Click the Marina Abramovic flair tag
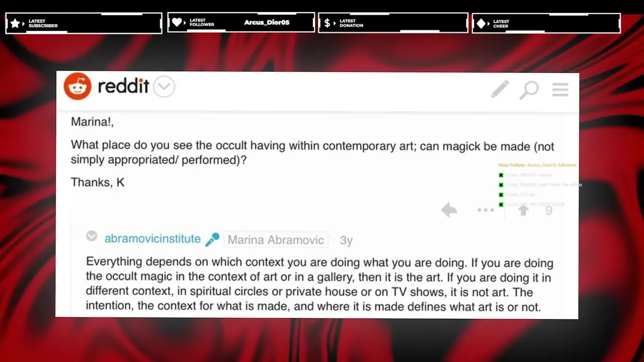 [276, 240]
